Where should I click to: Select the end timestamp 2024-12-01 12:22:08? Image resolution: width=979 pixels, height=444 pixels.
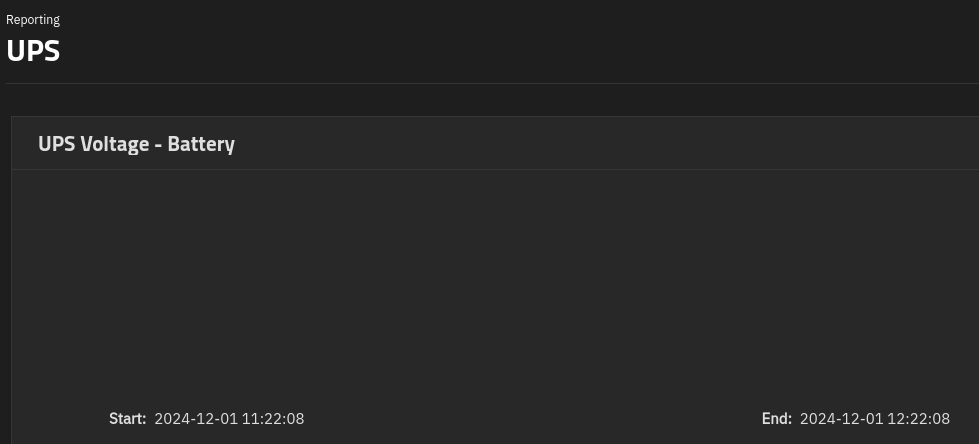[875, 418]
